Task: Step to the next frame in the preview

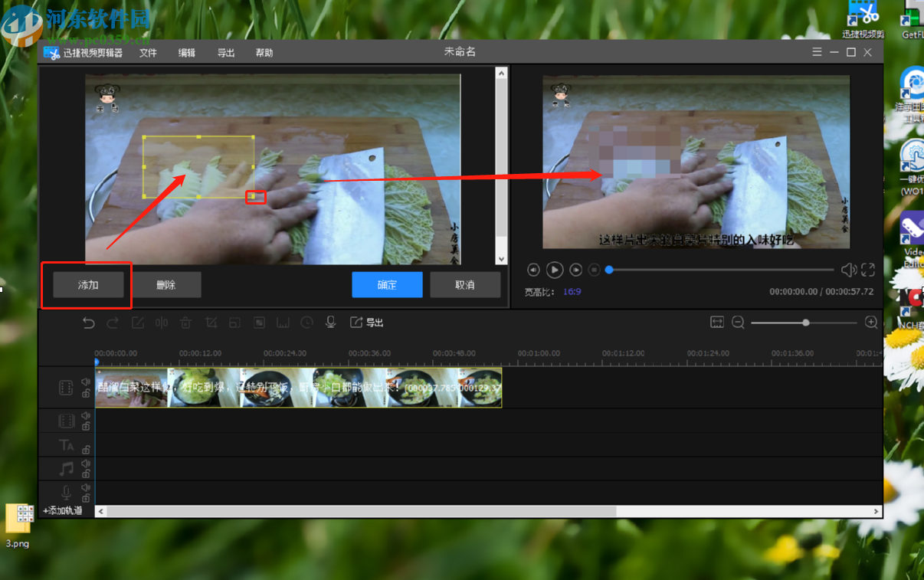Action: point(575,270)
